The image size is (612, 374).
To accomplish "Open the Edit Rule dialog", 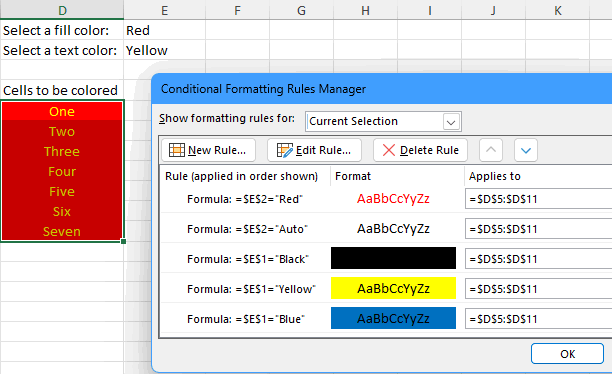I will 314,150.
